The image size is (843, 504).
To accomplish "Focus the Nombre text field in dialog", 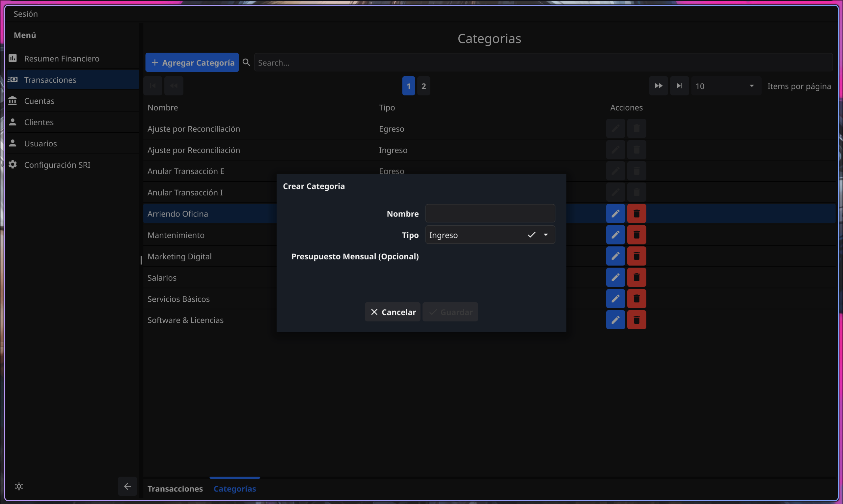I will (490, 214).
